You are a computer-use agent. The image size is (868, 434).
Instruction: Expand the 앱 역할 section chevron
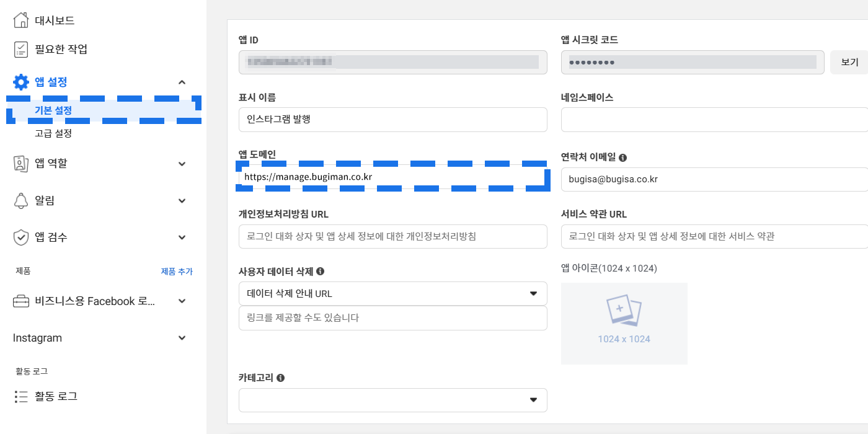pyautogui.click(x=182, y=164)
